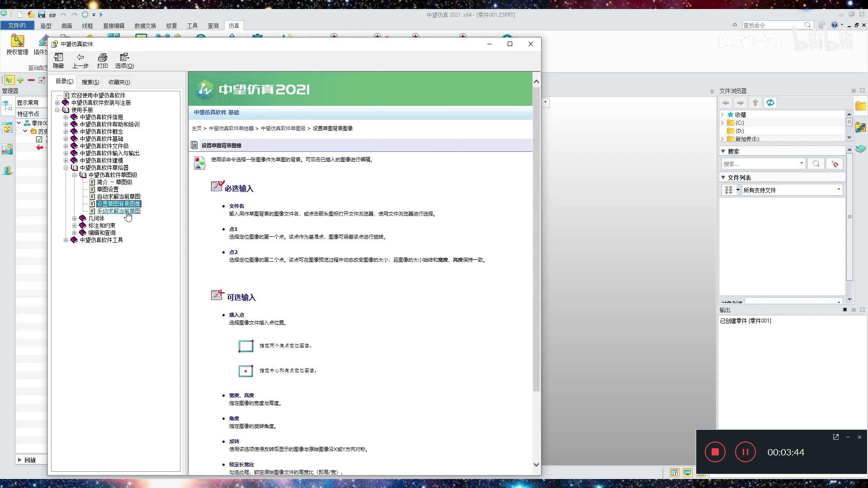Click the layers stack side tab icon
This screenshot has height=488, width=868.
(x=861, y=148)
